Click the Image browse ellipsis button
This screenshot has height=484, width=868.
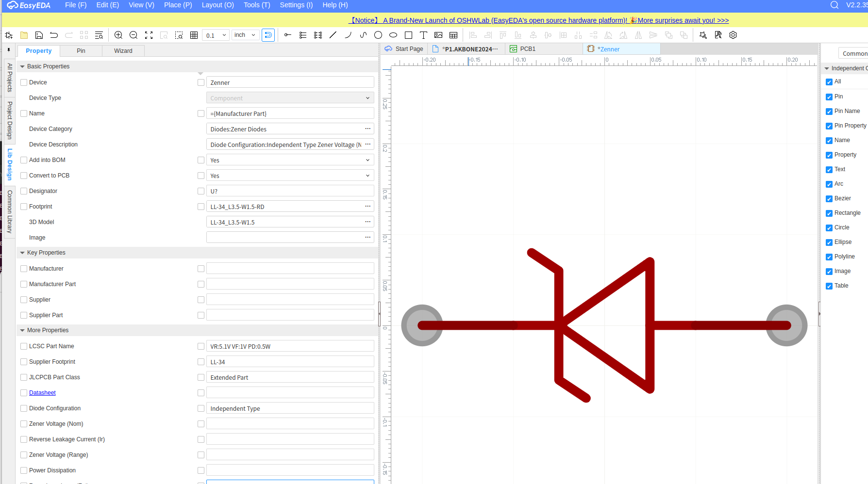coord(368,237)
